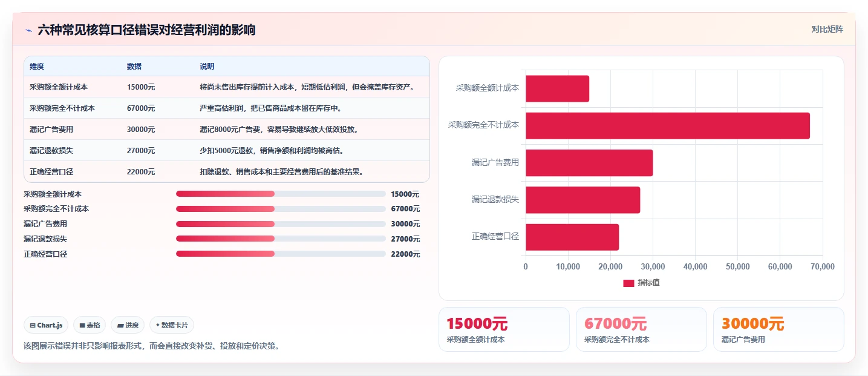
Task: Click the 采购额完全不计成本 chart bar
Action: pyautogui.click(x=668, y=126)
